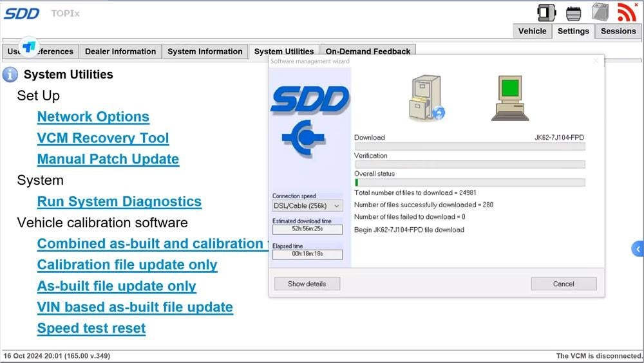Click the Elapsed time field

[x=307, y=254]
